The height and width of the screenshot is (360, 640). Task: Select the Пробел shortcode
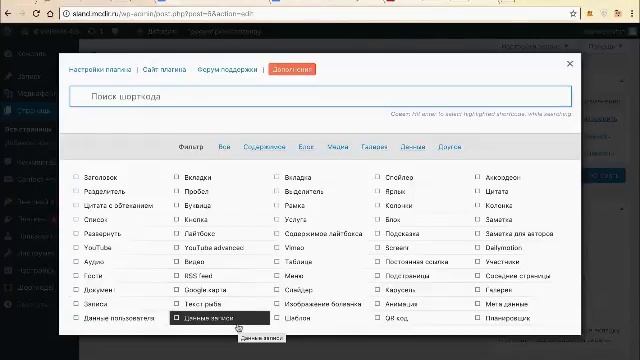(x=196, y=191)
